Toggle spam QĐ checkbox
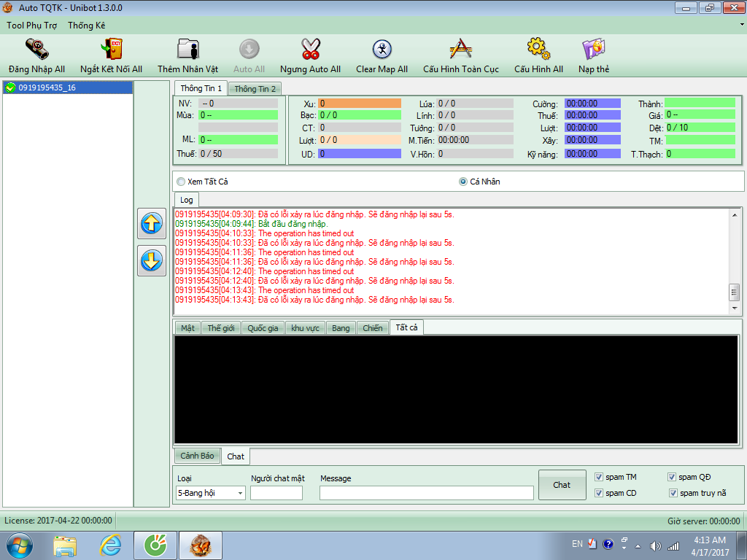The width and height of the screenshot is (747, 560). click(672, 477)
